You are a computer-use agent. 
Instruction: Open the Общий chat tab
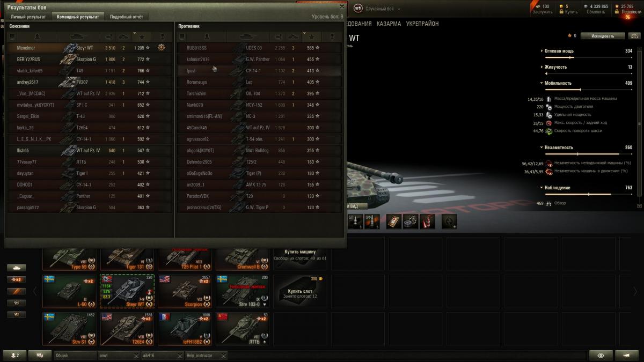(75, 355)
